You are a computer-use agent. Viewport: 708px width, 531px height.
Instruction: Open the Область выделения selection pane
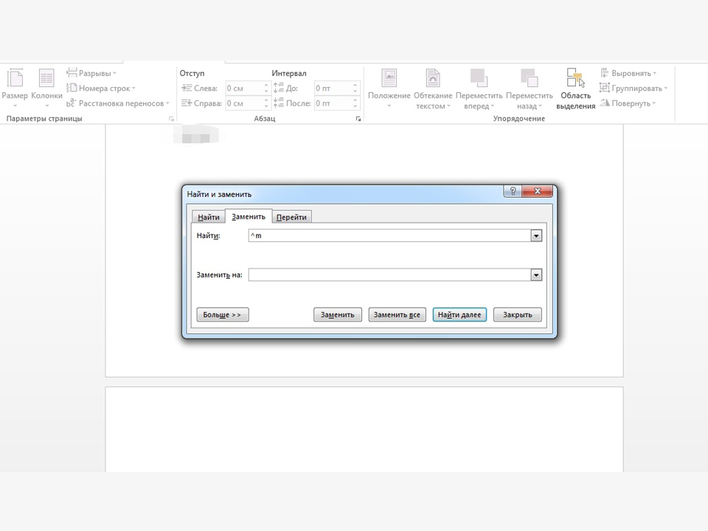575,88
